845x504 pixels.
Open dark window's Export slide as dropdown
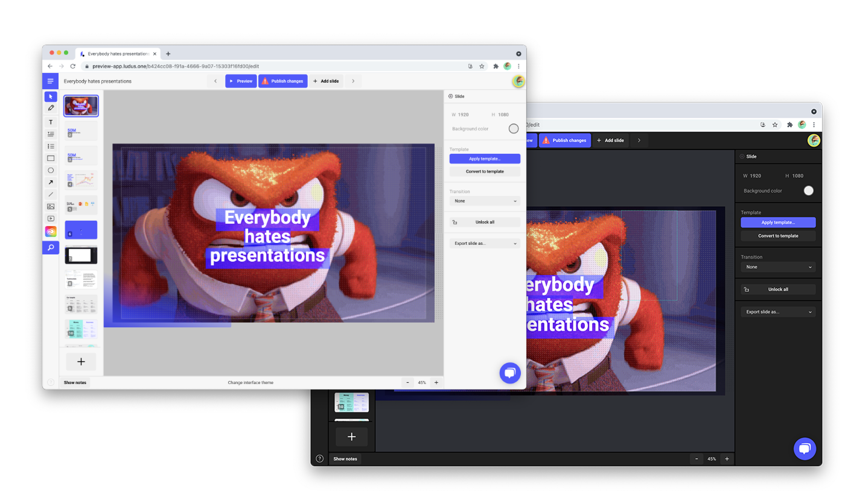778,312
